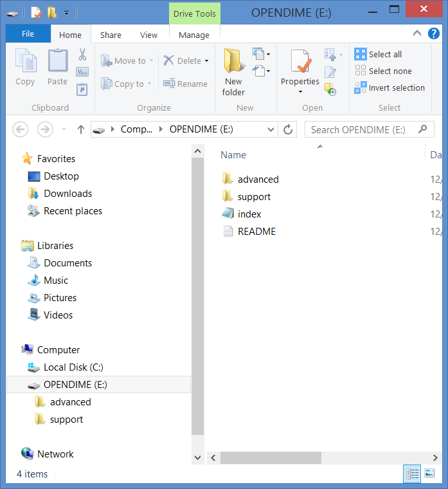Expand the Open button dropdown
This screenshot has height=489, width=448.
pyautogui.click(x=341, y=55)
